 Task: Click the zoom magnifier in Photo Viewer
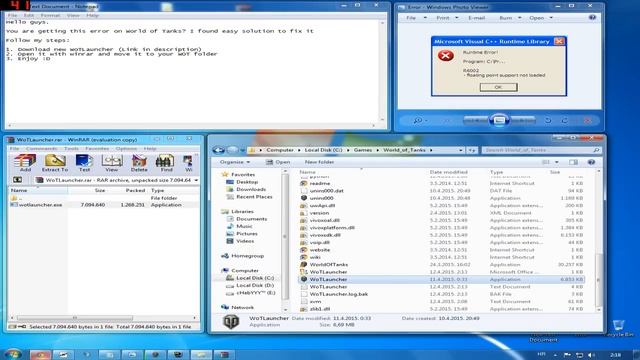[418, 120]
